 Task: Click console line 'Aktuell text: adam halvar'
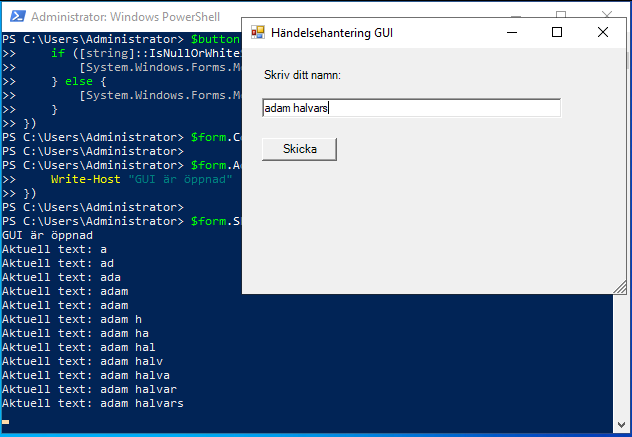click(89, 389)
